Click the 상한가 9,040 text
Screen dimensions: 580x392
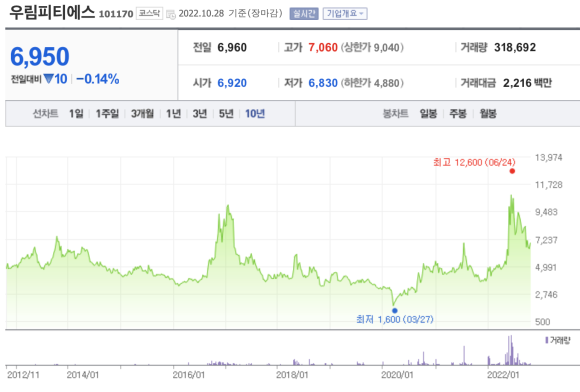point(372,48)
